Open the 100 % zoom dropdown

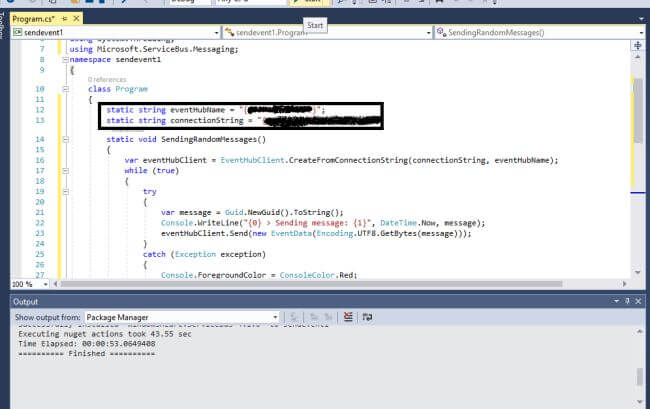[45, 284]
